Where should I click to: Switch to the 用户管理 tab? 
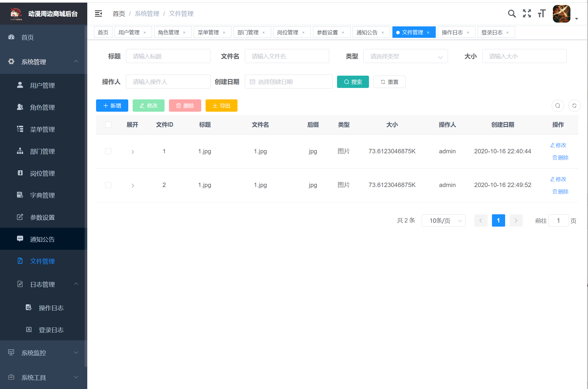pos(129,32)
